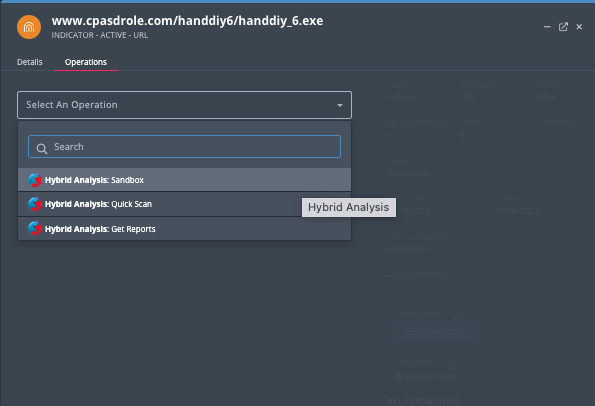Collapse the OPERATIONS section
595x406 pixels.
pos(389,314)
